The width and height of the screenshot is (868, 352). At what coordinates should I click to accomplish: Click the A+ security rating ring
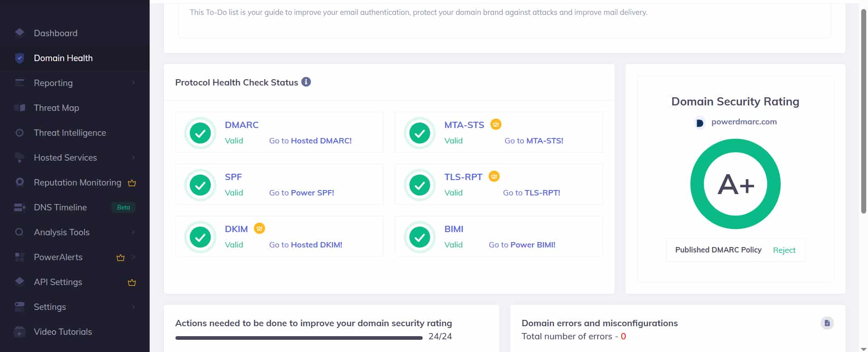click(736, 184)
